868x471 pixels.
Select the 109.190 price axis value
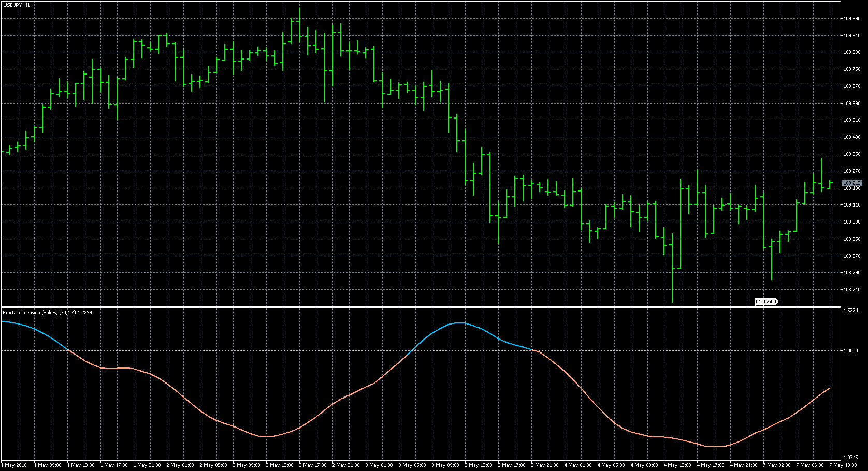coord(852,188)
